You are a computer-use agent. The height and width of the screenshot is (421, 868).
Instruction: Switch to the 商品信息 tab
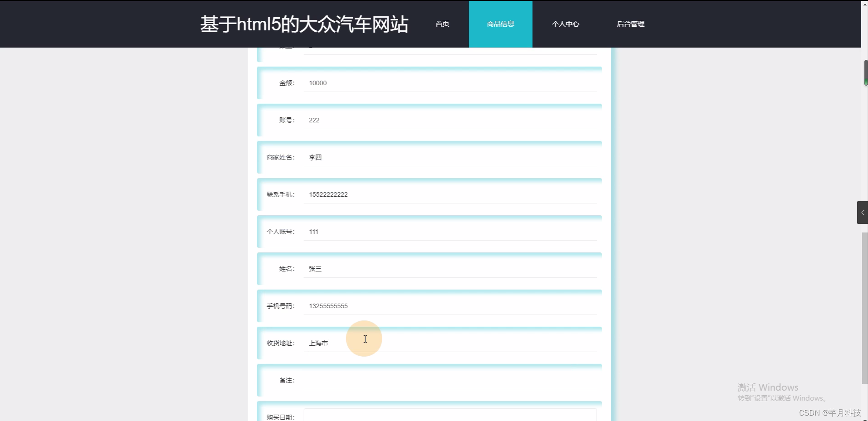[x=500, y=24]
